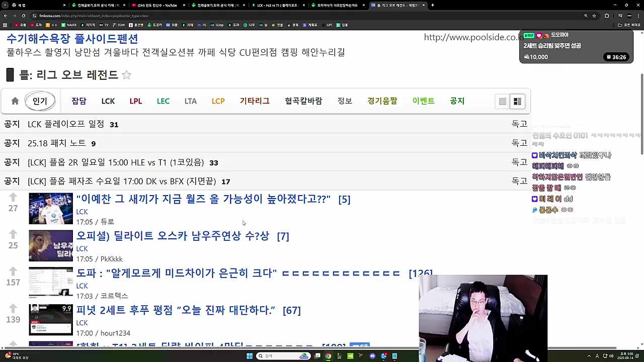Screen dimensions: 644x362
Task: Upvote arrow on the post with 139 votes
Action: (13, 309)
